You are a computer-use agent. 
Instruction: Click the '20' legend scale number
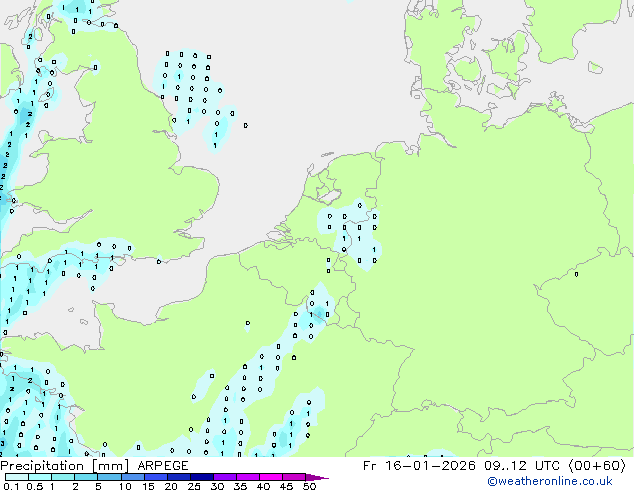click(171, 486)
